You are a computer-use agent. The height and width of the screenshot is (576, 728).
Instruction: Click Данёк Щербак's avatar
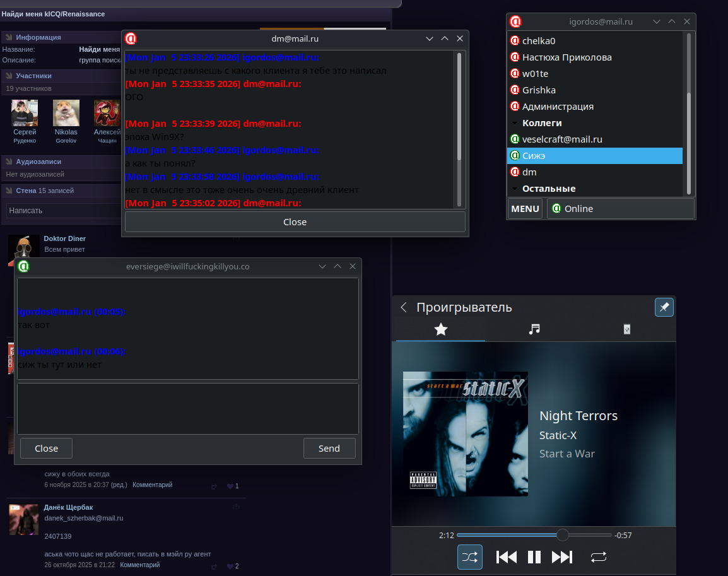(x=24, y=519)
